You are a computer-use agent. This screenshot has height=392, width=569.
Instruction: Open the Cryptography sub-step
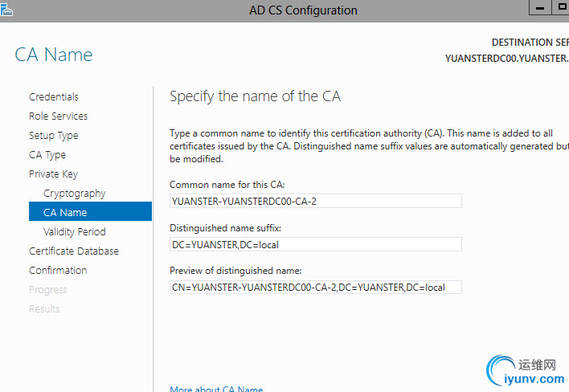pyautogui.click(x=75, y=194)
